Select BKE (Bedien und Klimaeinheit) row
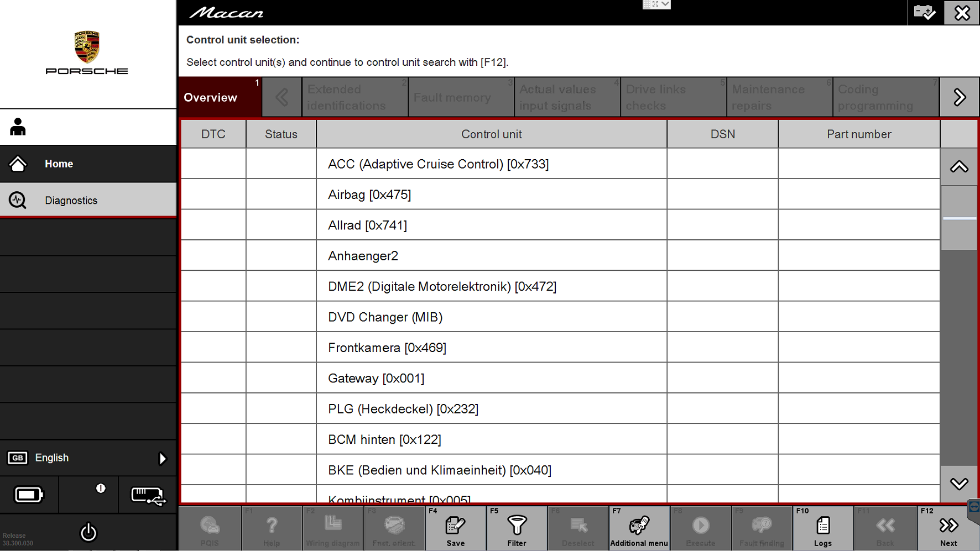The image size is (980, 551). point(560,470)
